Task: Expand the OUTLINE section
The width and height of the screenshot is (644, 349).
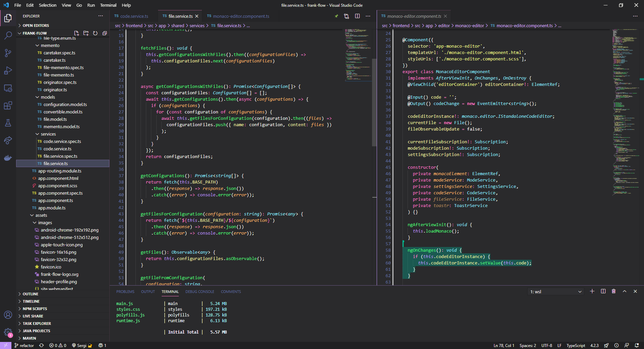Action: pyautogui.click(x=30, y=294)
